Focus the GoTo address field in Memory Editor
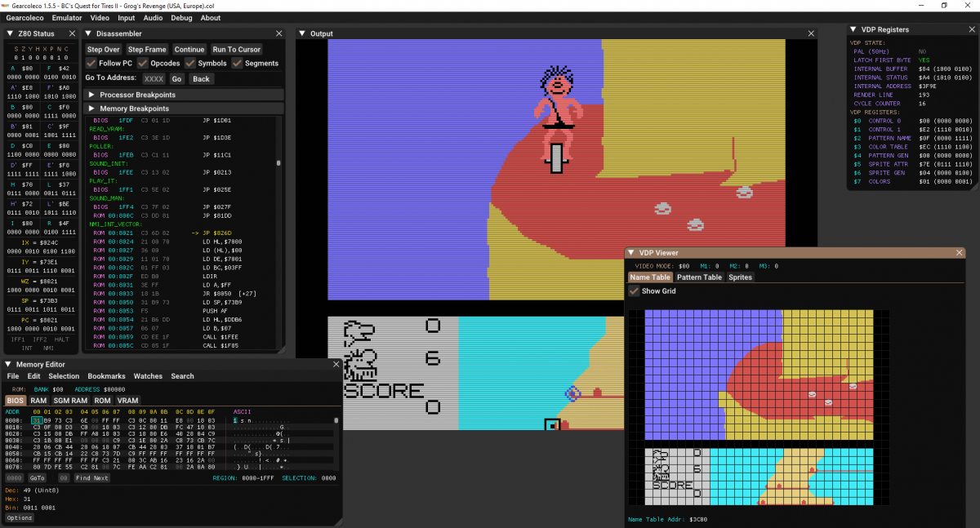 coord(15,478)
